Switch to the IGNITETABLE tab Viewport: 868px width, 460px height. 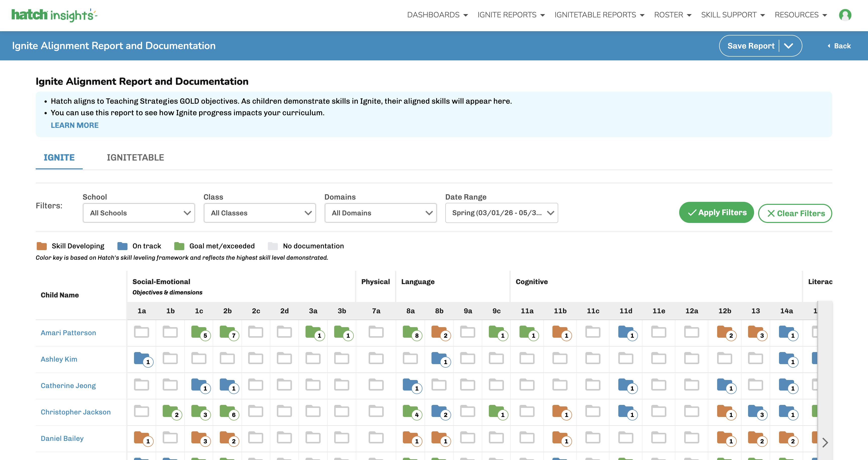[x=135, y=158]
